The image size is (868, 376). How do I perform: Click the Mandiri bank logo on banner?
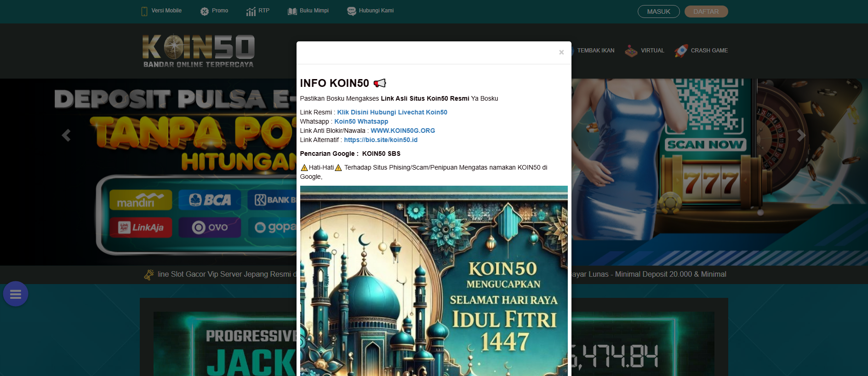tap(141, 200)
